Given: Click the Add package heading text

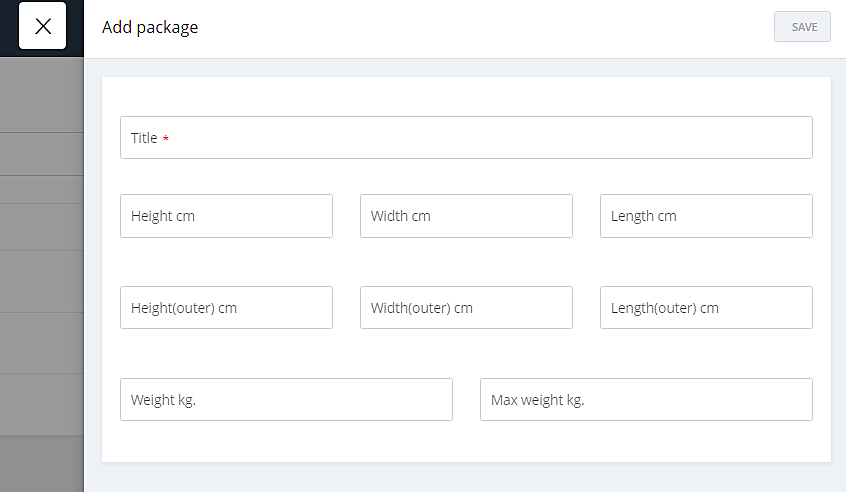Looking at the screenshot, I should click(150, 28).
